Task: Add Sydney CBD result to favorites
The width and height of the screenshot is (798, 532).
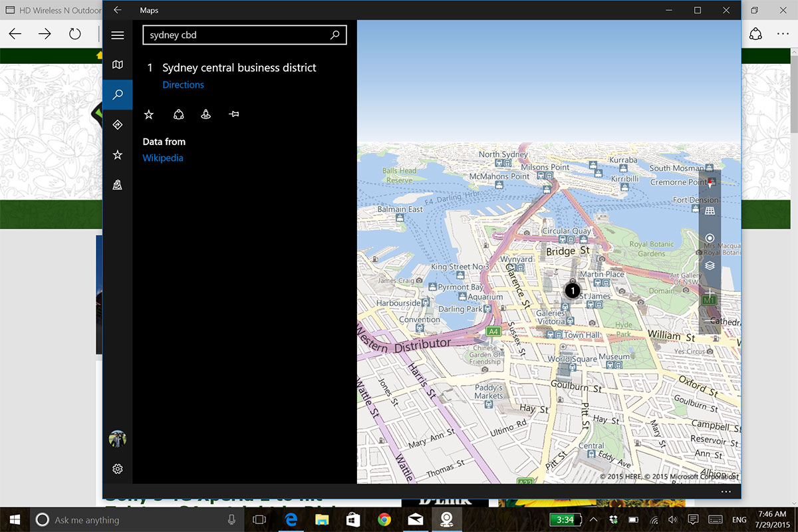Action: pos(149,114)
